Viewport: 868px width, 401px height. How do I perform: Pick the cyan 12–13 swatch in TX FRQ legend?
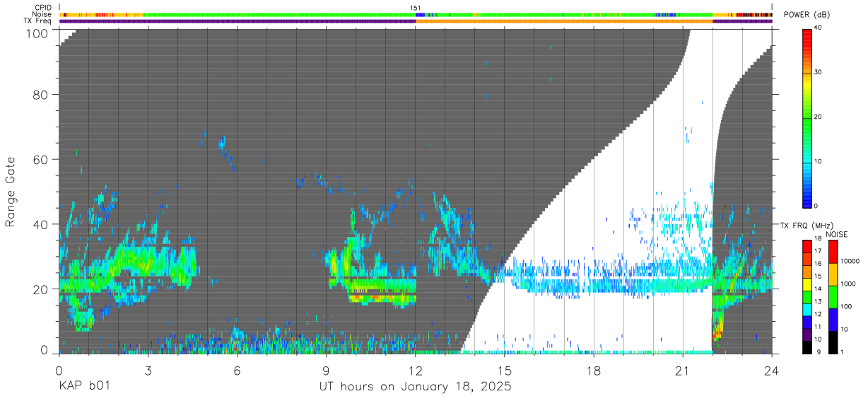click(807, 310)
